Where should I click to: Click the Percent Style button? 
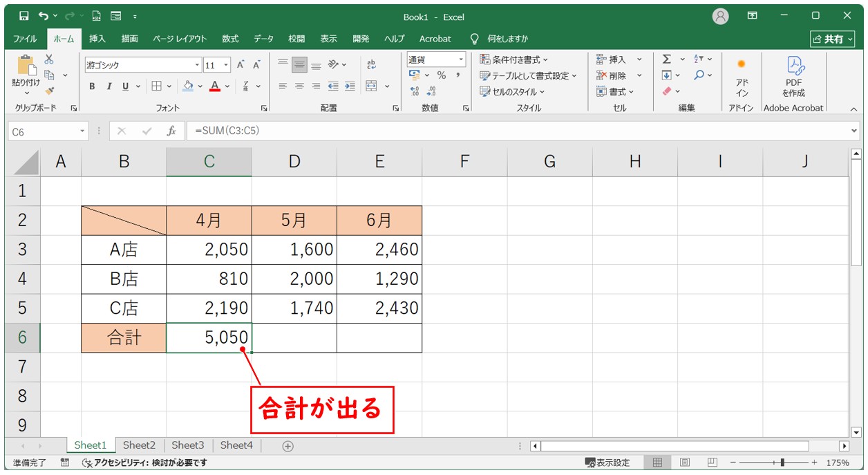coord(441,75)
